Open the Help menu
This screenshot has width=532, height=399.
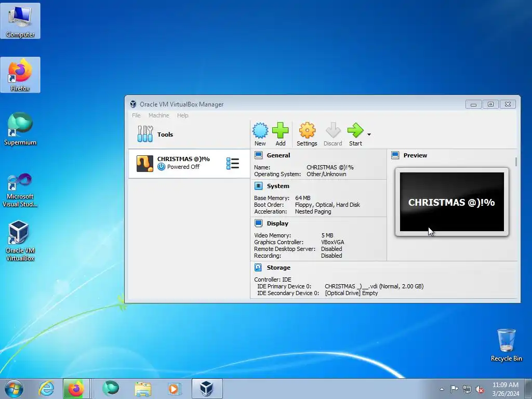pyautogui.click(x=182, y=115)
